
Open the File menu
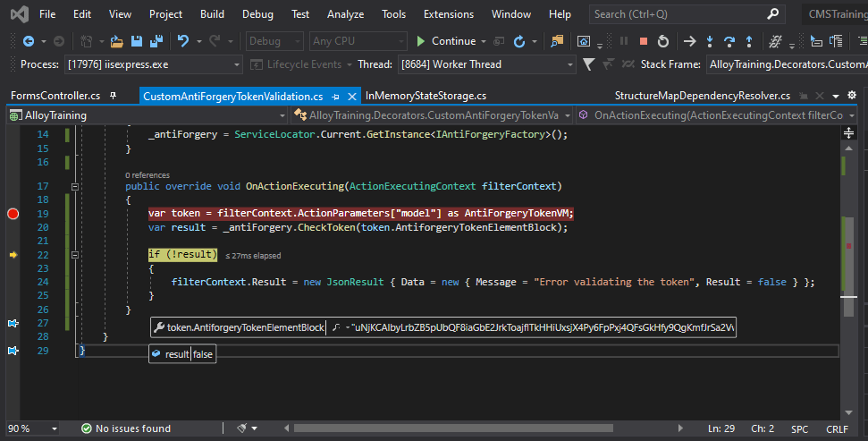coord(47,14)
